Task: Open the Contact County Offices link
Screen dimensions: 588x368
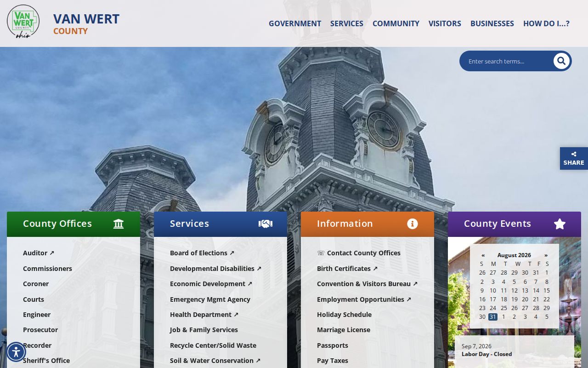Action: click(359, 253)
